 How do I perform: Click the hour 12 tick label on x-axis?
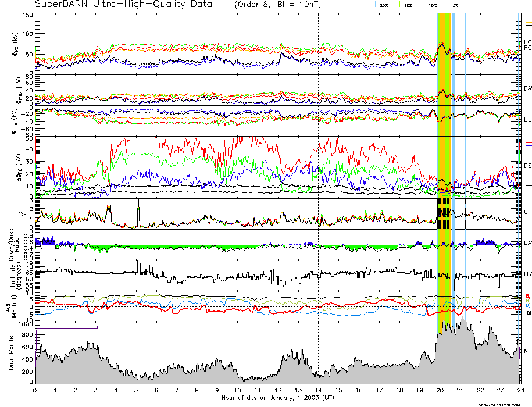pyautogui.click(x=278, y=390)
